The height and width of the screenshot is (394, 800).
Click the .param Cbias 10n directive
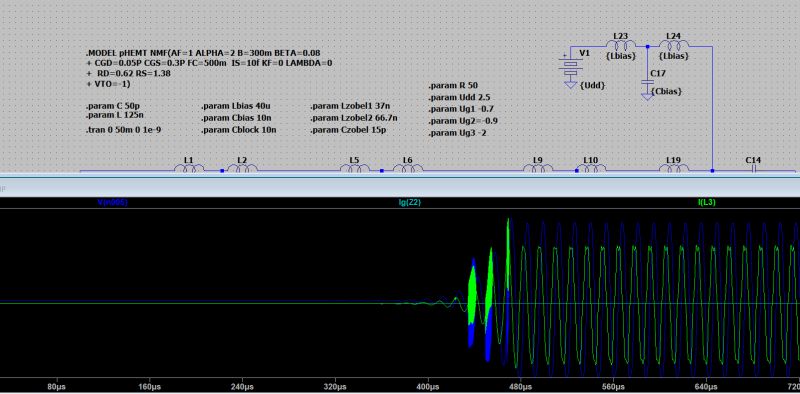[236, 118]
